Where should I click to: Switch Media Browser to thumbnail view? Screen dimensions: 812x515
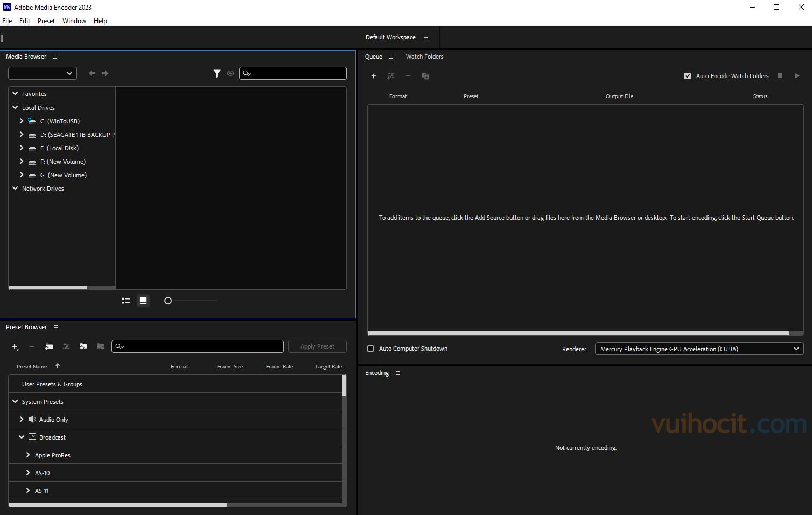pos(143,301)
